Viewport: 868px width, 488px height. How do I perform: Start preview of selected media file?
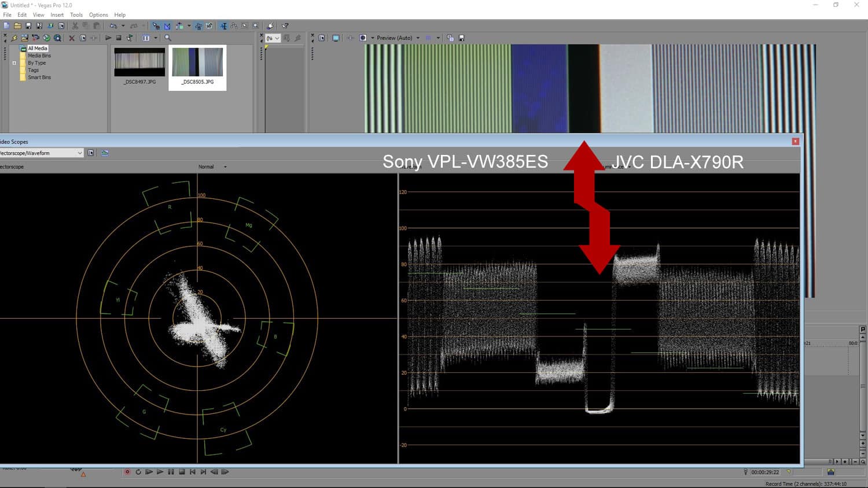[108, 38]
